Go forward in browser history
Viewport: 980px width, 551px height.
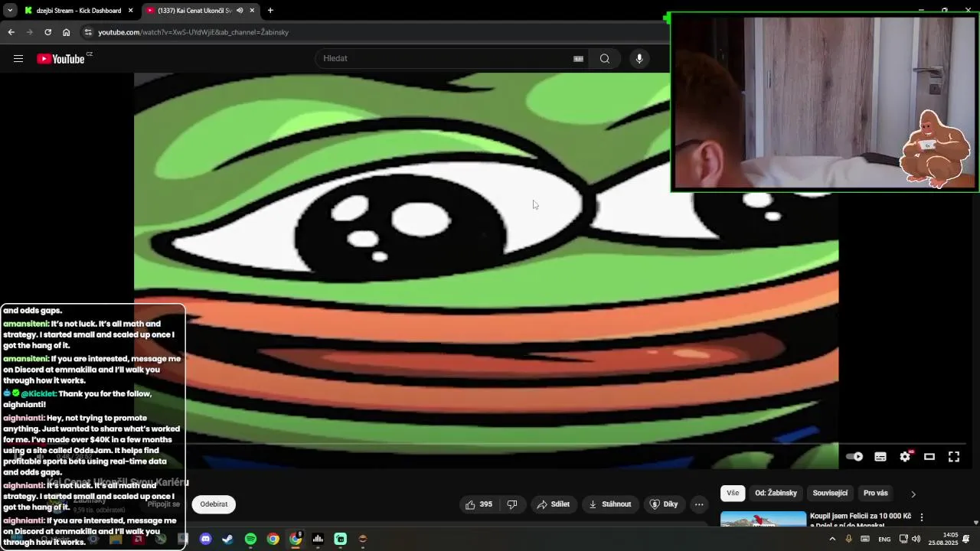coord(29,32)
